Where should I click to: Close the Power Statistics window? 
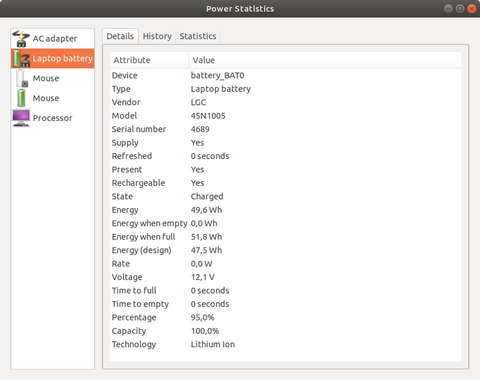point(472,9)
